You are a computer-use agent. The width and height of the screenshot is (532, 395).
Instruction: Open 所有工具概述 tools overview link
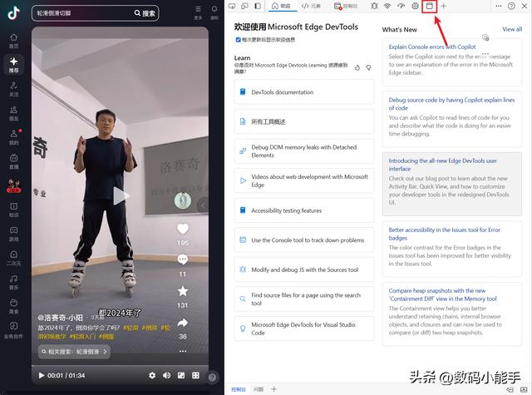pyautogui.click(x=304, y=121)
